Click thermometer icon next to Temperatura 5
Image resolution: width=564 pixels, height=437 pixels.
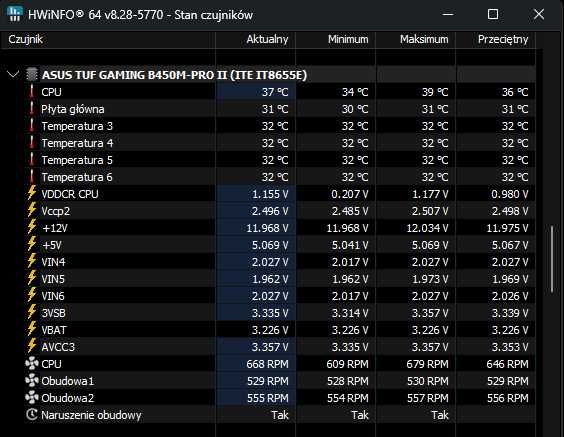point(32,159)
